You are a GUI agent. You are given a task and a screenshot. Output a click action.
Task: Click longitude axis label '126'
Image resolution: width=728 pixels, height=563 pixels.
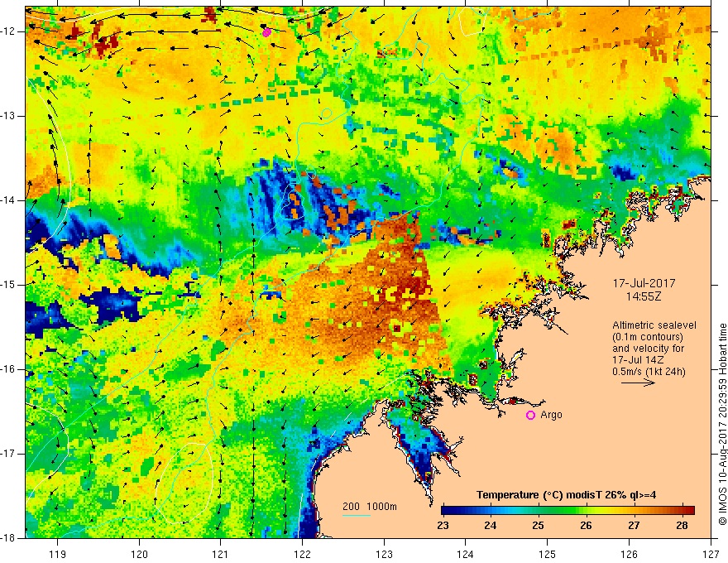(x=629, y=554)
